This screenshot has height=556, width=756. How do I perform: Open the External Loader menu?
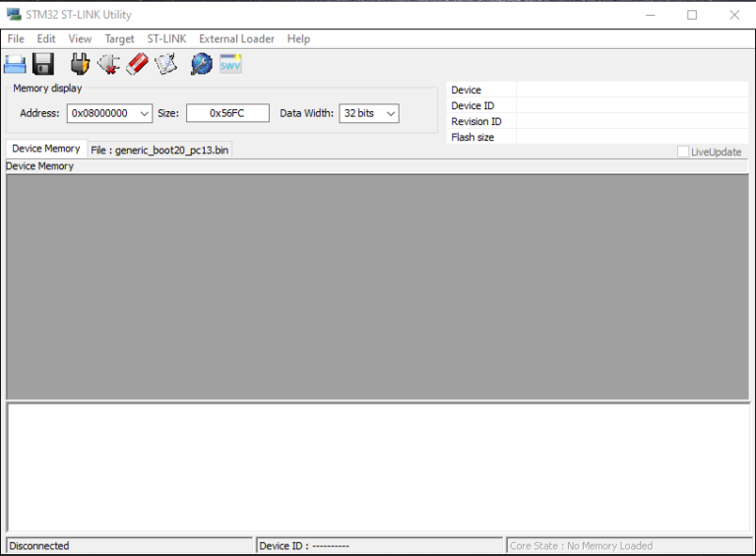(236, 39)
